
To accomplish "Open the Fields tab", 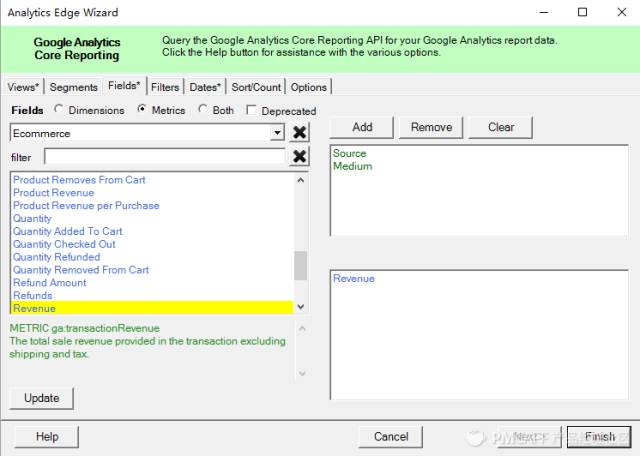I will pyautogui.click(x=124, y=86).
